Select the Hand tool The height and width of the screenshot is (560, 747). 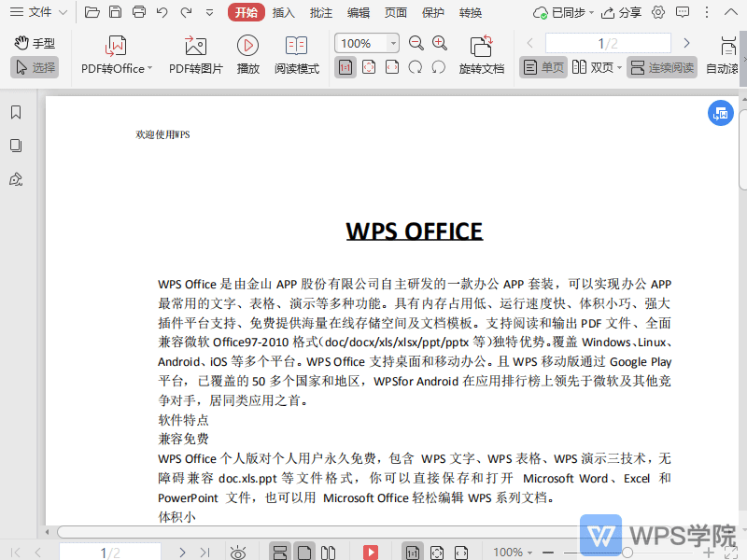35,42
